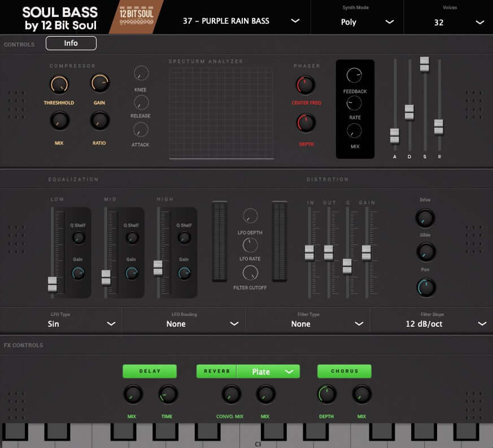Click the compressor Threshold knob

click(59, 85)
